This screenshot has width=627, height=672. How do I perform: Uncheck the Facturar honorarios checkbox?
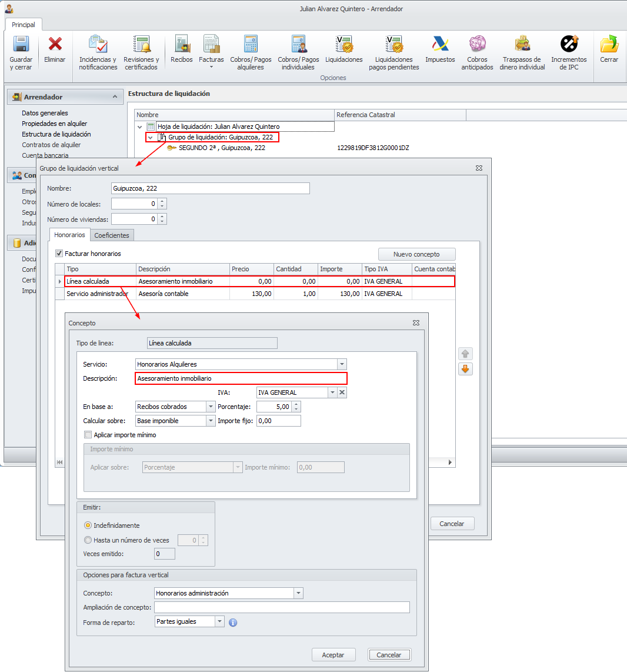(59, 254)
